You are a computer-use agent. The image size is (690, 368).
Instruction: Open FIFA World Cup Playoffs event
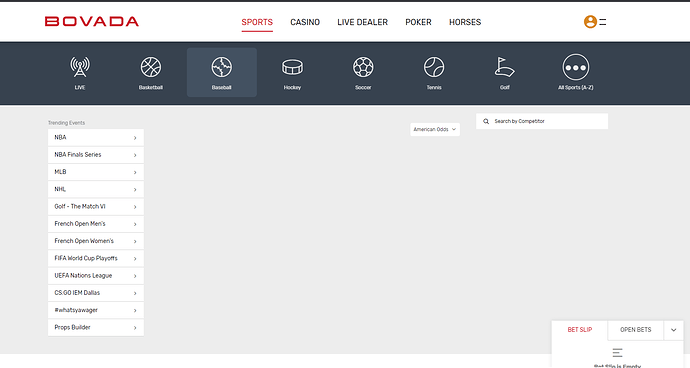pos(96,258)
